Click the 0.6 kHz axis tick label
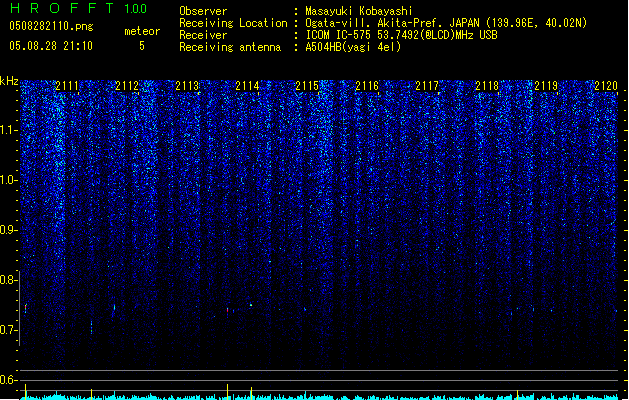 tap(9, 380)
